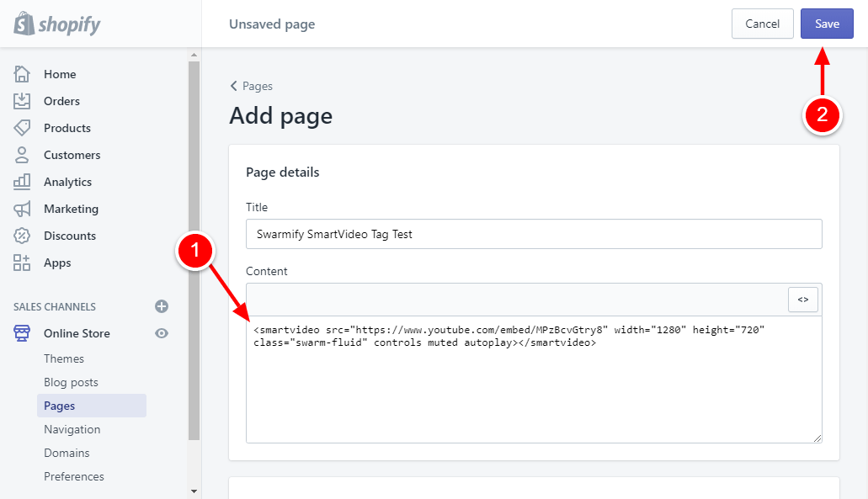Click the Save button
The width and height of the screenshot is (868, 499).
coord(827,24)
